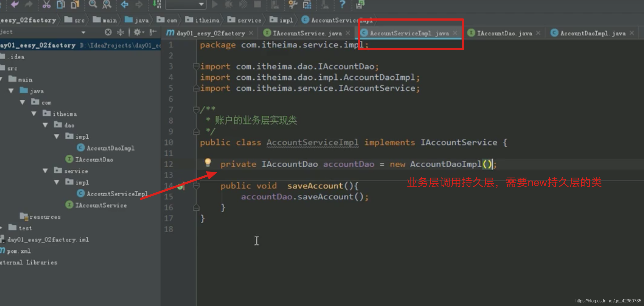This screenshot has width=644, height=306.
Task: Close the IAccountService.java tab
Action: pos(348,33)
